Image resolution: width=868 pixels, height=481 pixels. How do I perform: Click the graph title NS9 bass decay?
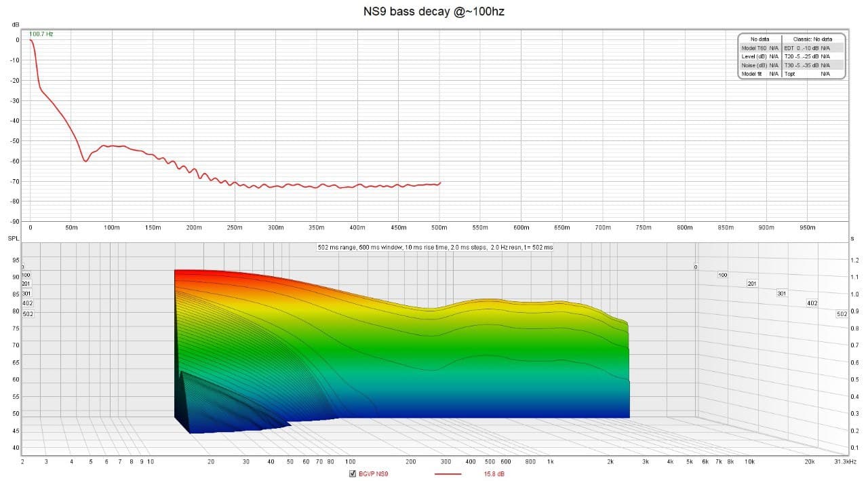tap(433, 12)
